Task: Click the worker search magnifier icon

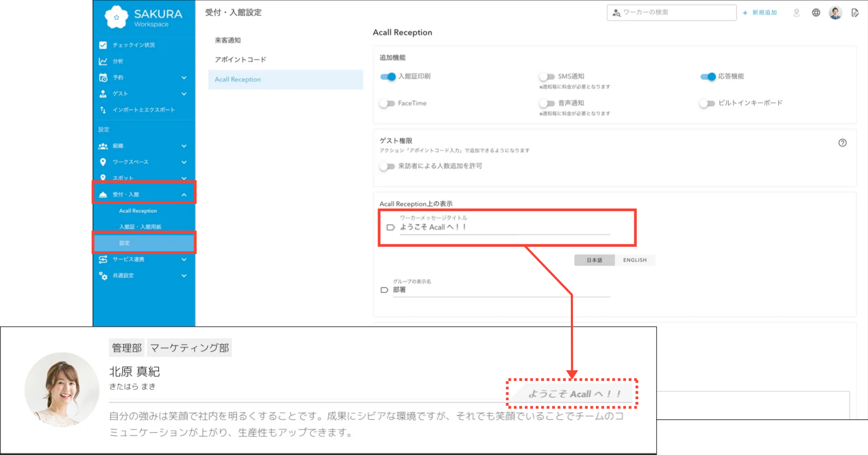Action: pos(616,13)
